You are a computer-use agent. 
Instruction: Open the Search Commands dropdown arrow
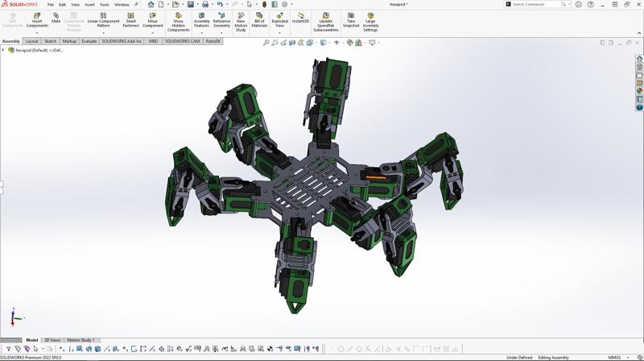point(569,4)
